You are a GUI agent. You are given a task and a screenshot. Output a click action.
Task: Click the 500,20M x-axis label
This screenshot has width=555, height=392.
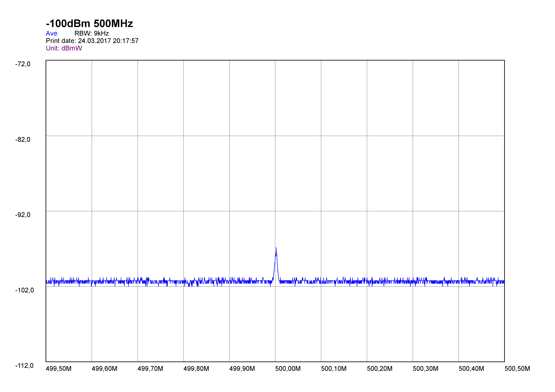tap(380, 369)
